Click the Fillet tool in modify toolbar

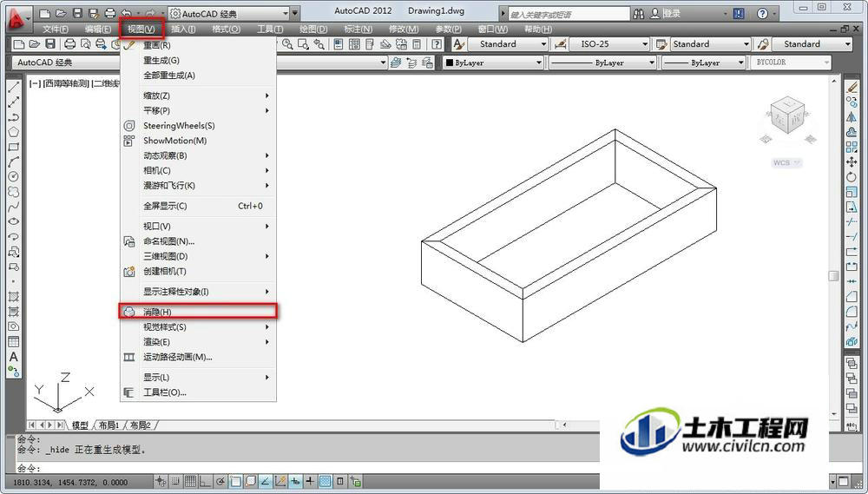pyautogui.click(x=852, y=312)
